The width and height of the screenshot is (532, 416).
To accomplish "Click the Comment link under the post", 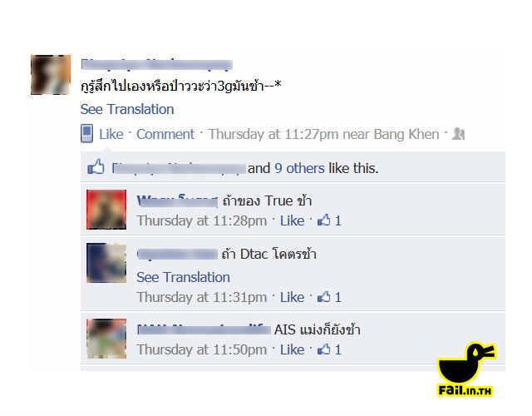I will click(x=165, y=134).
